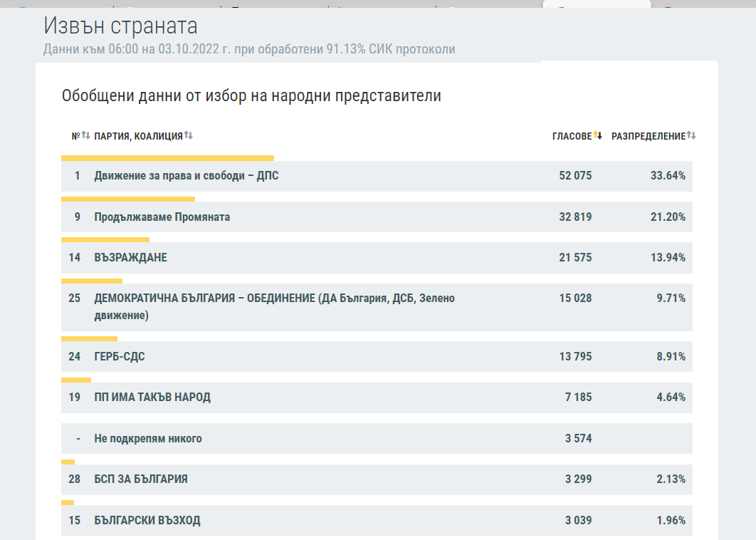
Task: Select the vote count "15 028"
Action: [x=575, y=298]
